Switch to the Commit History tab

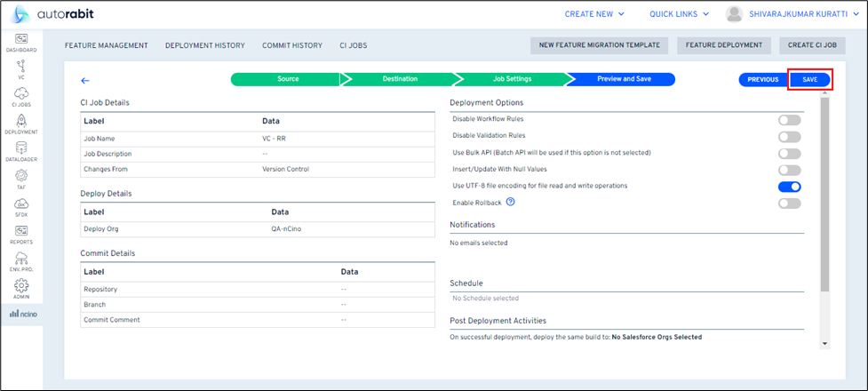(291, 45)
